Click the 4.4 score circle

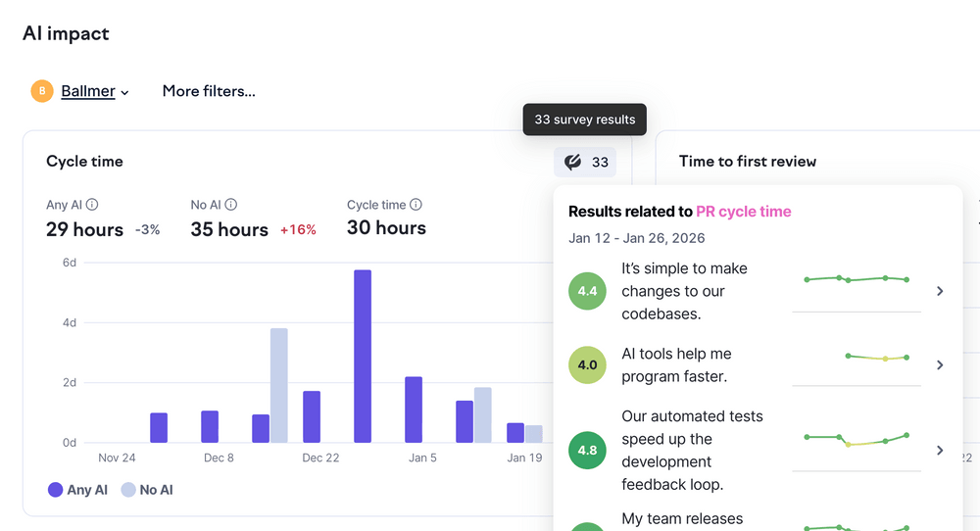(587, 291)
